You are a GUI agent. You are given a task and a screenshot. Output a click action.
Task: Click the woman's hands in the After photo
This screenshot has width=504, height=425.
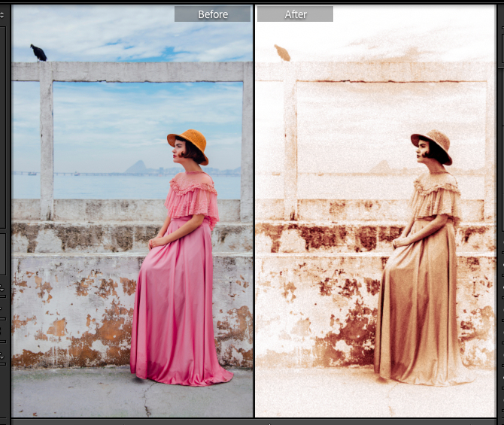(x=399, y=241)
